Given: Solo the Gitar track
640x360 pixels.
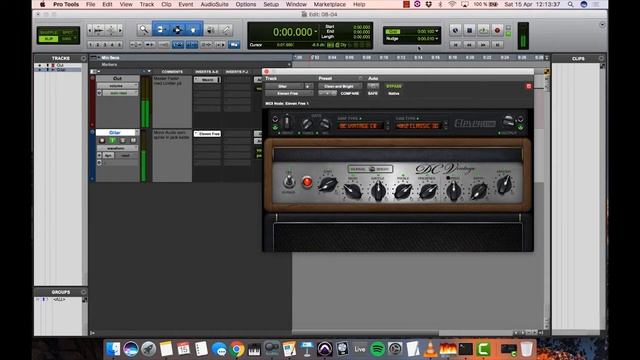Looking at the screenshot, I should pyautogui.click(x=122, y=140).
